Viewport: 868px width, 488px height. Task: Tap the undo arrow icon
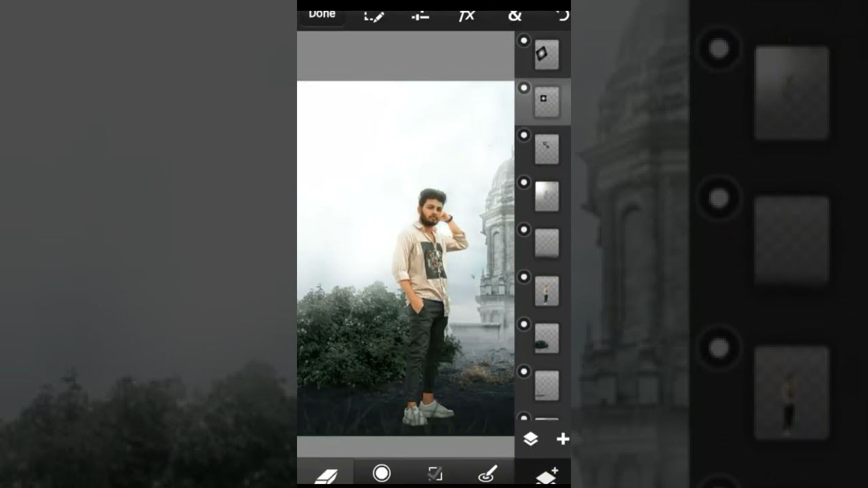(562, 16)
